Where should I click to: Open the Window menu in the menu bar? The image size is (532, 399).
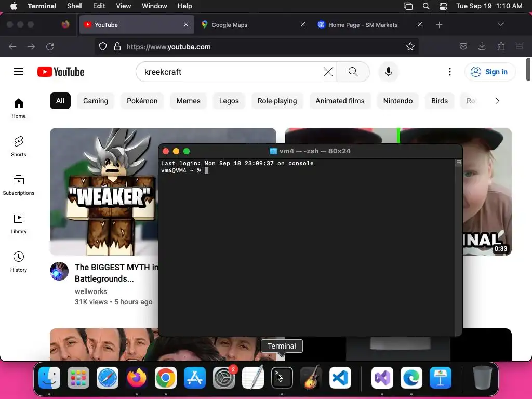tap(154, 6)
